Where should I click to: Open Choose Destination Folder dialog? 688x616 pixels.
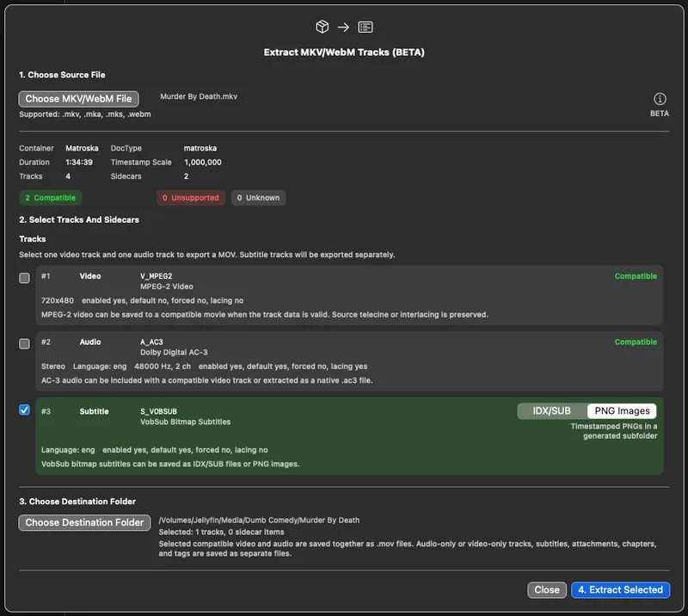84,522
